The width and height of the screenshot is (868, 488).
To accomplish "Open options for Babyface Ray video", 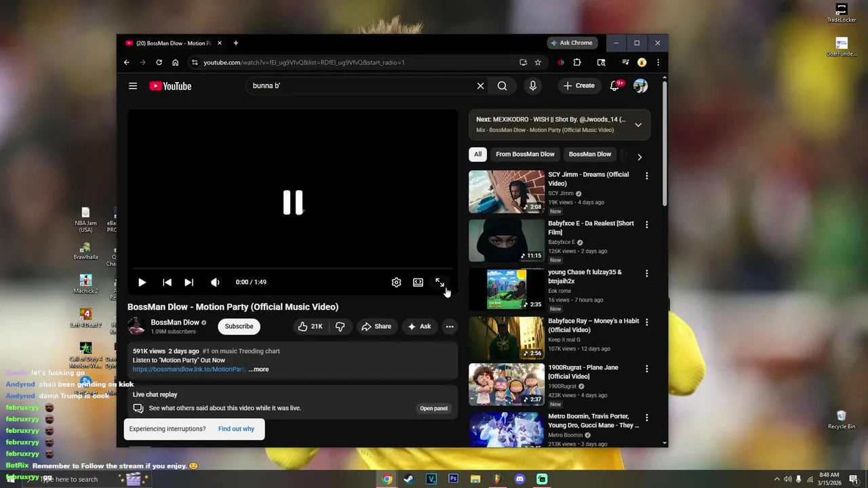I will click(x=646, y=322).
